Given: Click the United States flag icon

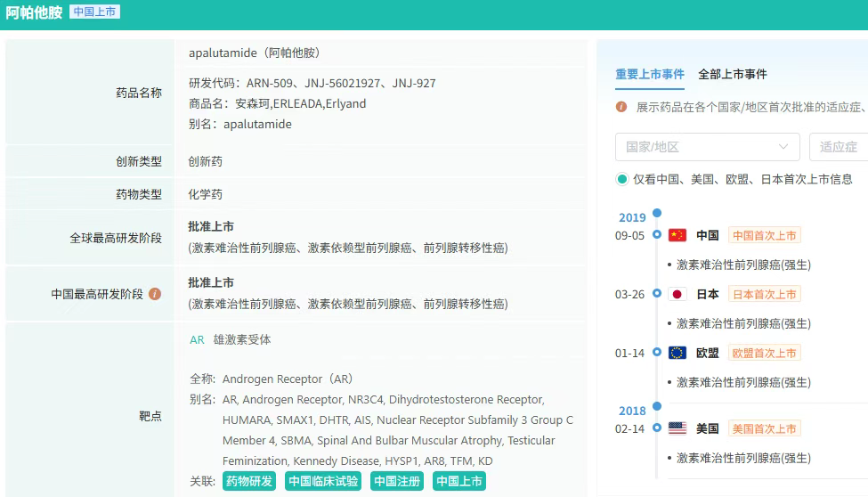Looking at the screenshot, I should pos(677,428).
